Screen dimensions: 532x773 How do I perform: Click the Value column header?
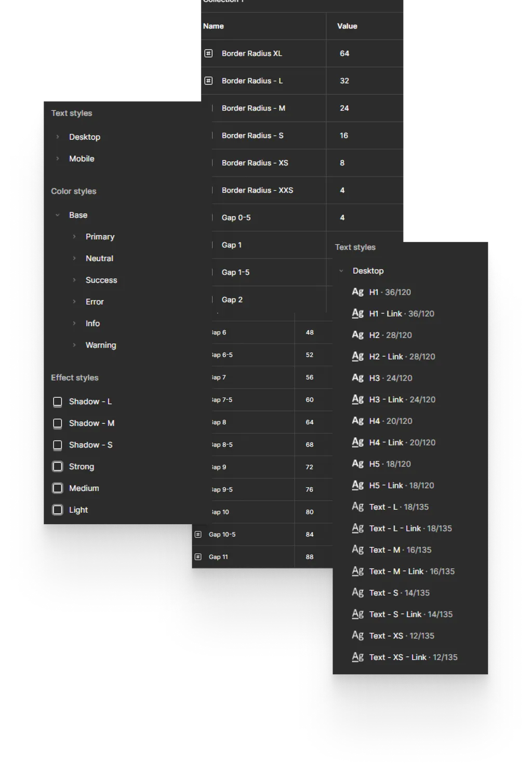click(348, 26)
